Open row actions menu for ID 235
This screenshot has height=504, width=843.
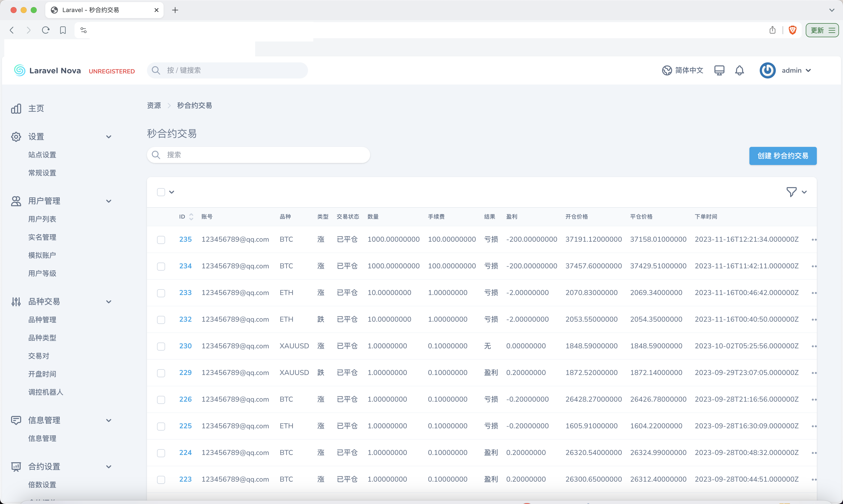[x=814, y=240]
